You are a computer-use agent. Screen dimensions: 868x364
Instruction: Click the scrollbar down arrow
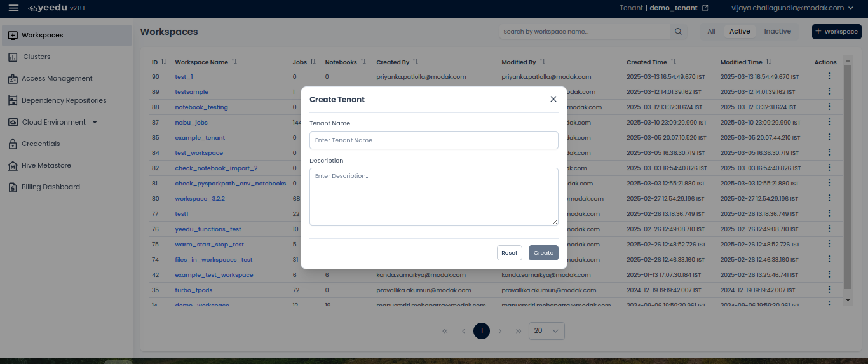848,299
